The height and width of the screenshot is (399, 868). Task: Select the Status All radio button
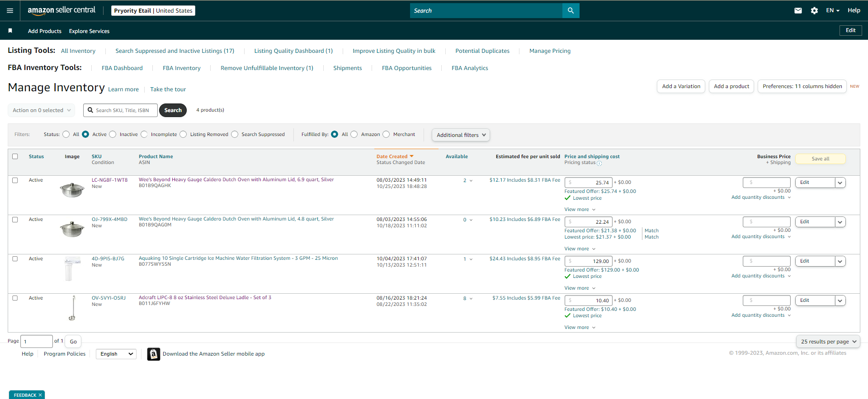(x=66, y=134)
